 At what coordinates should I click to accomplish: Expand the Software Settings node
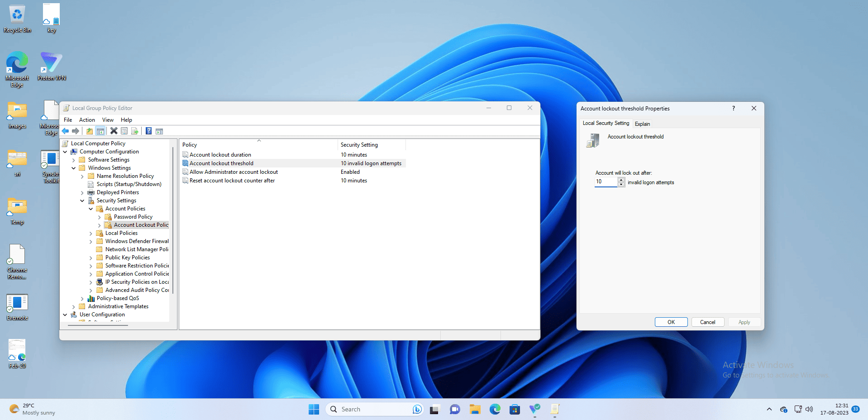pyautogui.click(x=74, y=160)
